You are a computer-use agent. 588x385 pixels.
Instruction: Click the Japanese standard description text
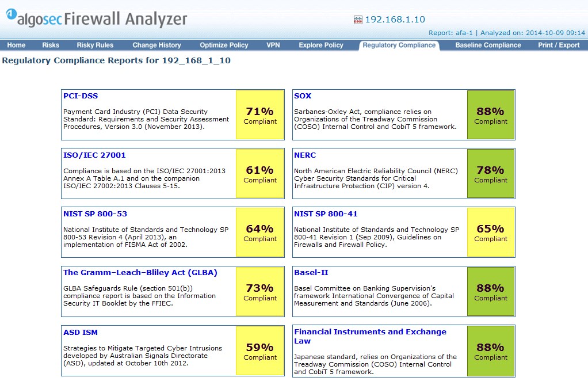coord(375,364)
